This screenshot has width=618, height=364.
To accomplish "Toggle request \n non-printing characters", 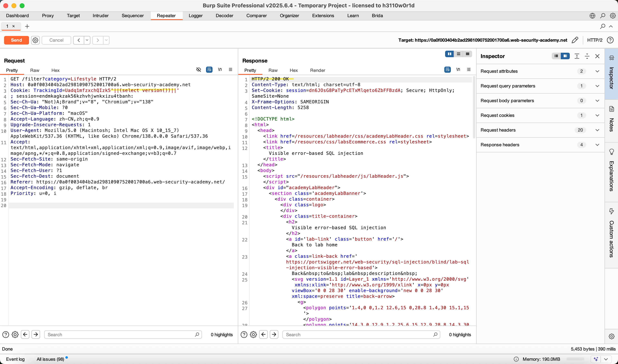I will point(220,70).
